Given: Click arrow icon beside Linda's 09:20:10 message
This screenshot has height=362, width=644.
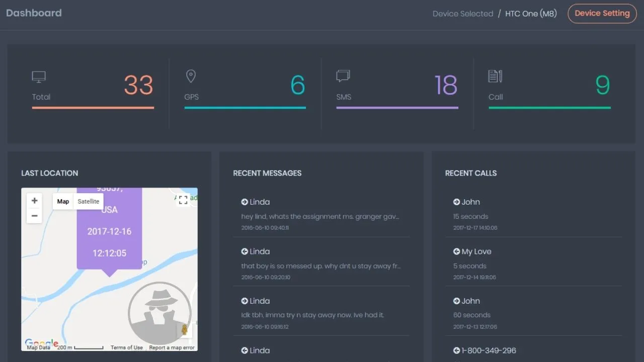Looking at the screenshot, I should point(245,251).
